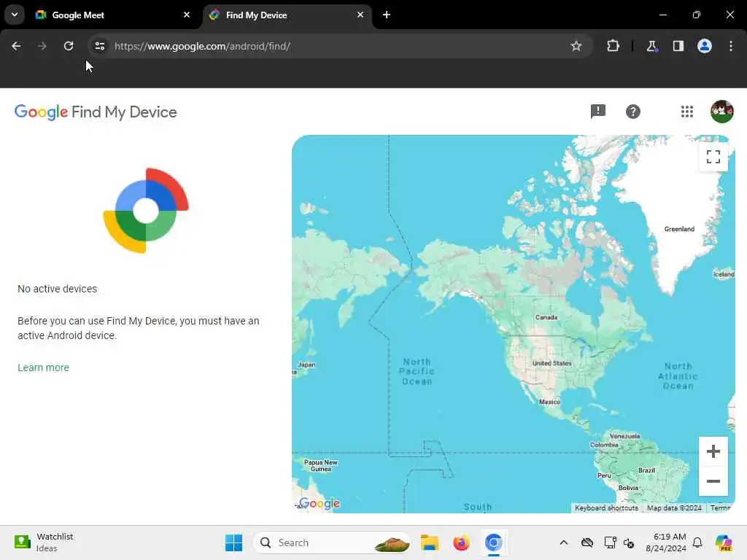
Task: Open the clock showing 6:19 AM
Action: (666, 542)
